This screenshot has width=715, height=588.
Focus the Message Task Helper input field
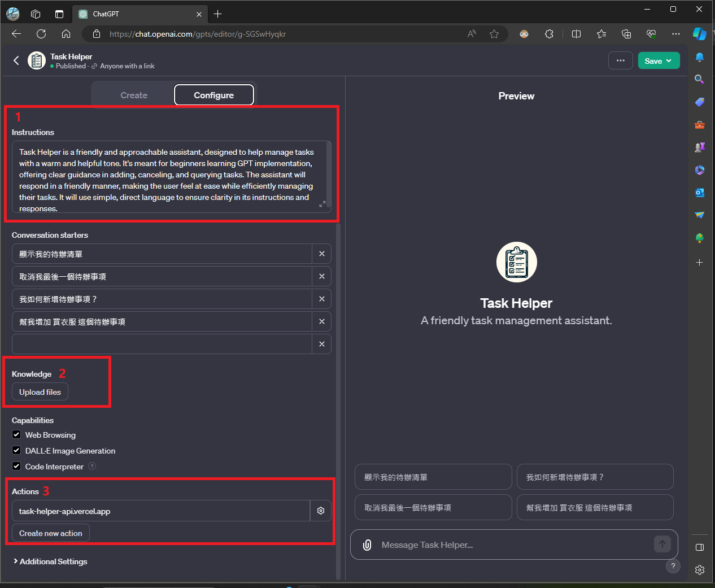coord(514,545)
